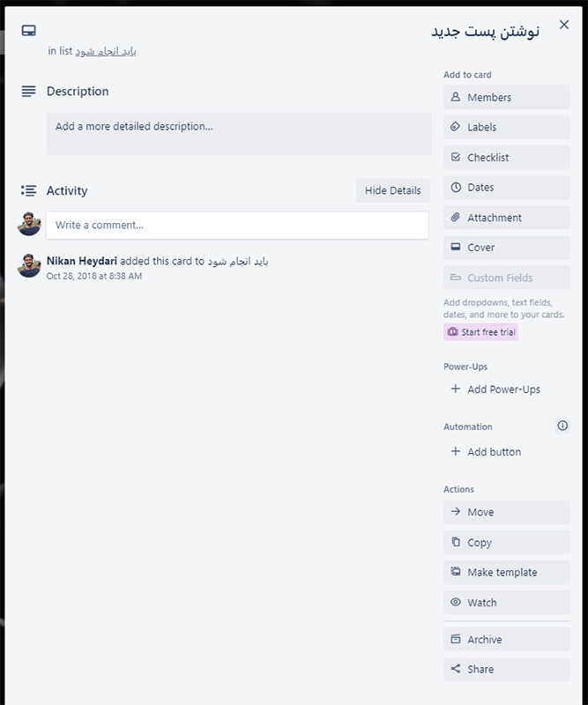588x705 pixels.
Task: Click the Write a comment field
Action: coord(237,226)
